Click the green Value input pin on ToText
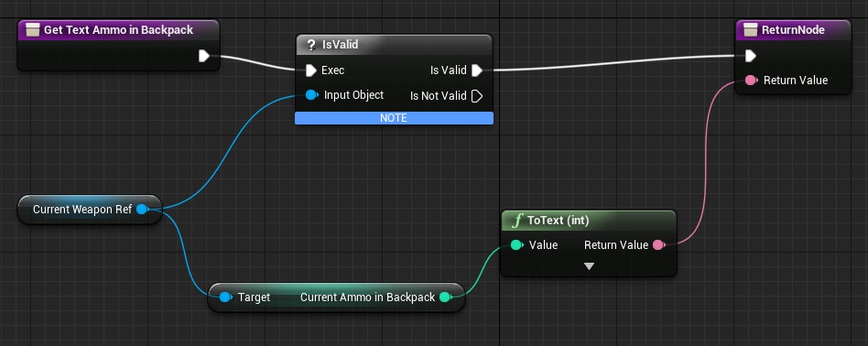Screen dimensions: 868x346 [x=516, y=244]
